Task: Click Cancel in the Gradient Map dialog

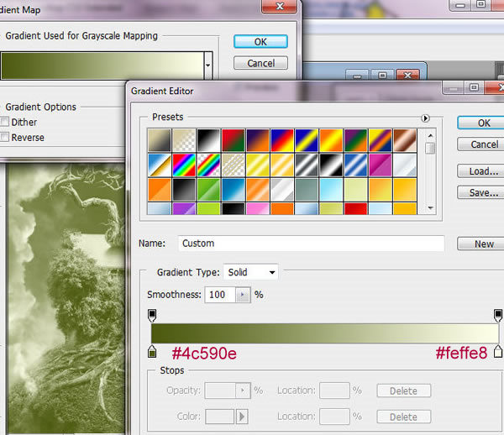Action: click(x=260, y=63)
